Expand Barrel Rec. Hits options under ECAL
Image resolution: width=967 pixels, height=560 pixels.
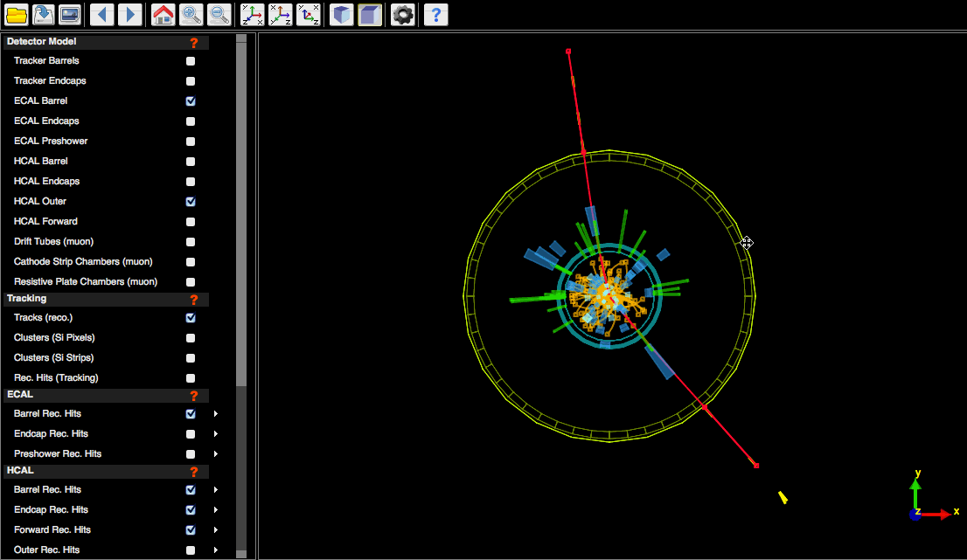pos(215,413)
